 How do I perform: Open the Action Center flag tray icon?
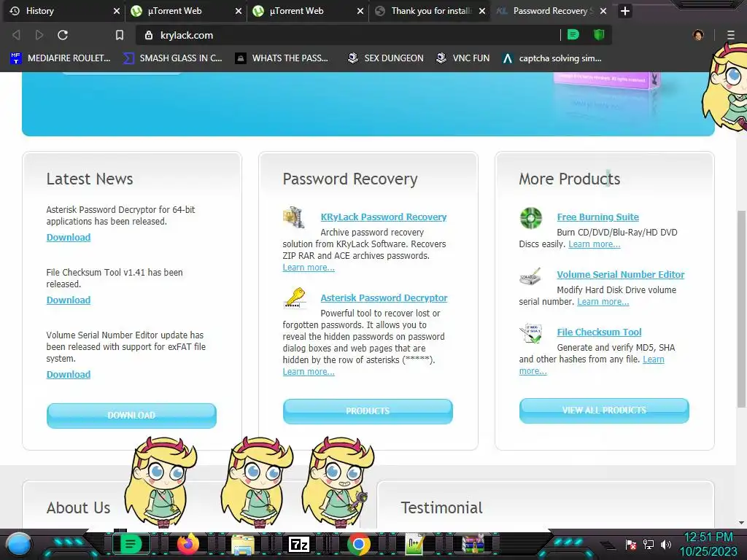(x=631, y=545)
